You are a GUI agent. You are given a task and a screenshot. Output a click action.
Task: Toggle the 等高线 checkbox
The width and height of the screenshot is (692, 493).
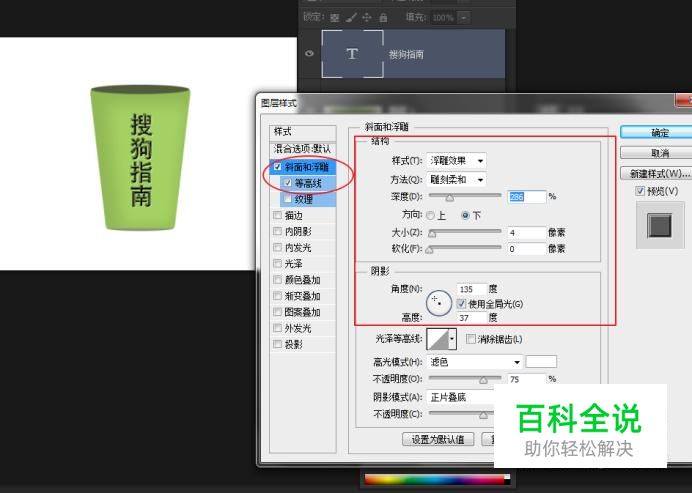pos(288,183)
